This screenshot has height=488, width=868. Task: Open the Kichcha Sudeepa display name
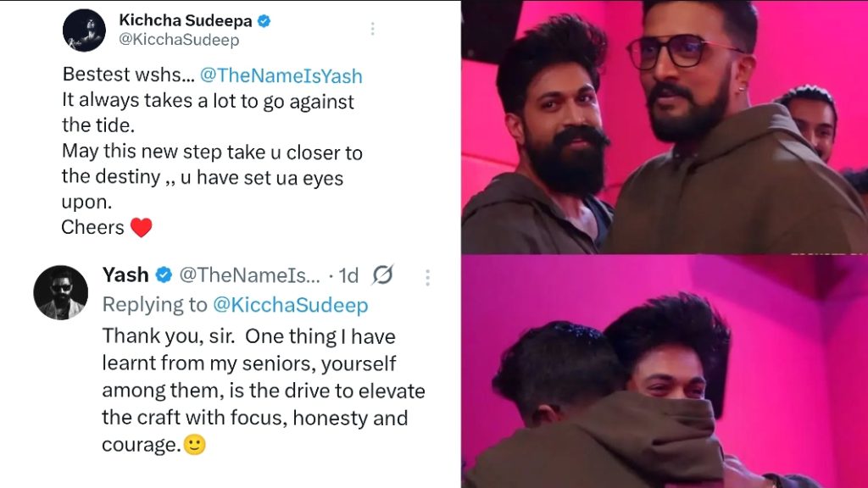(x=186, y=20)
